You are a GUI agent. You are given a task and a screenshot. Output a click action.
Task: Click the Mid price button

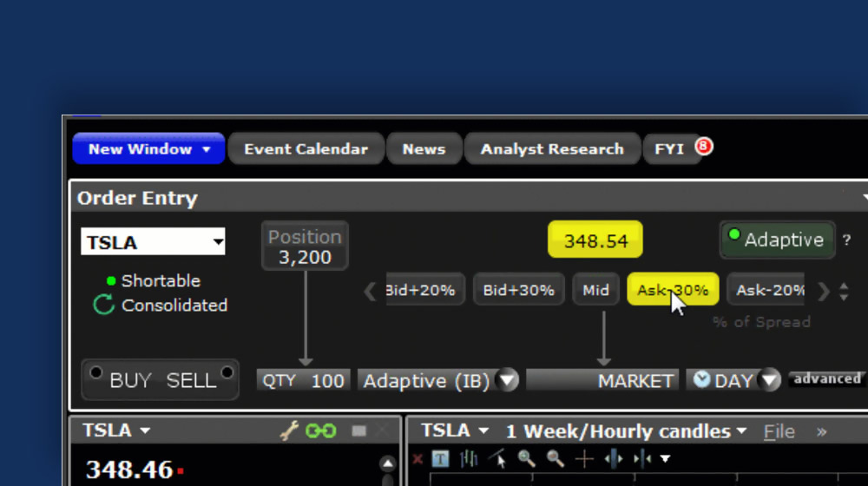(595, 290)
